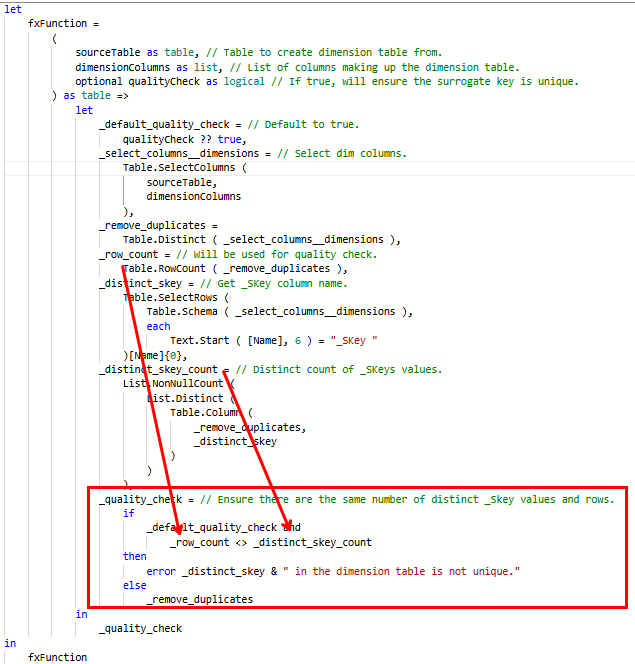This screenshot has height=664, width=635.
Task: Click the 'fxFunction =' declaration near the top
Action: pos(63,23)
